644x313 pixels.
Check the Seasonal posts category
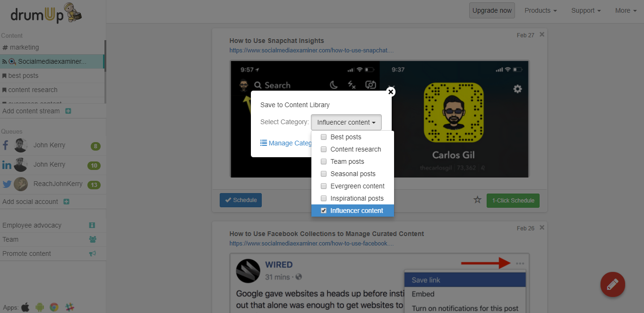[324, 174]
